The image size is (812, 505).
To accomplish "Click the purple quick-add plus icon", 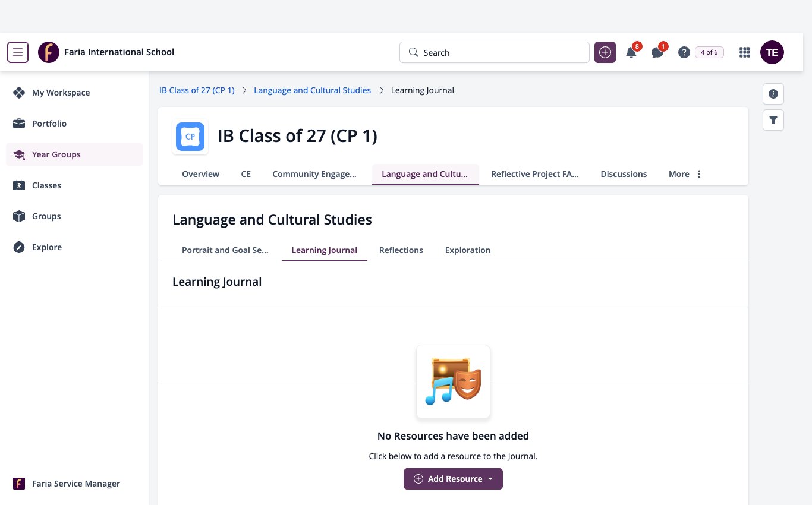I will click(605, 52).
